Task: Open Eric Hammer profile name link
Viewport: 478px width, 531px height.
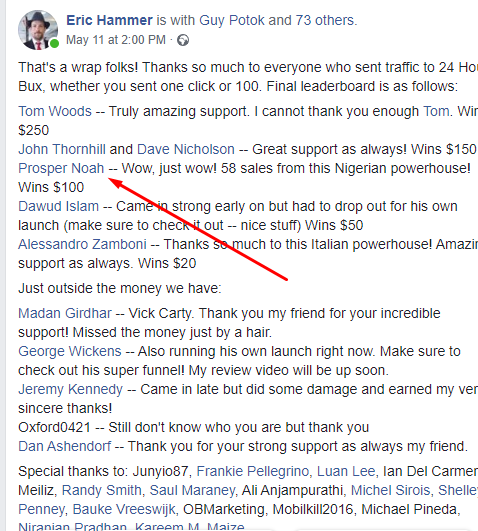Action: pos(109,20)
